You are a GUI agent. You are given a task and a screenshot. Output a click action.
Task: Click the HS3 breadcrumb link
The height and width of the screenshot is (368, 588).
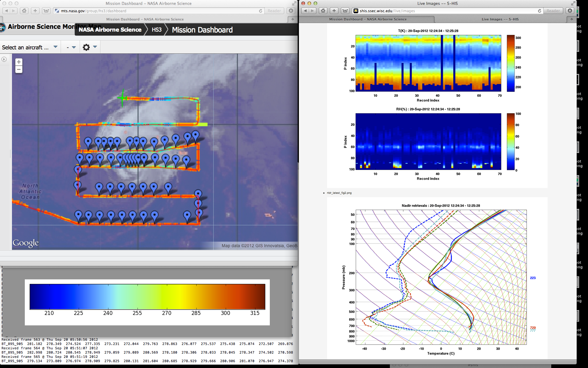pyautogui.click(x=156, y=30)
